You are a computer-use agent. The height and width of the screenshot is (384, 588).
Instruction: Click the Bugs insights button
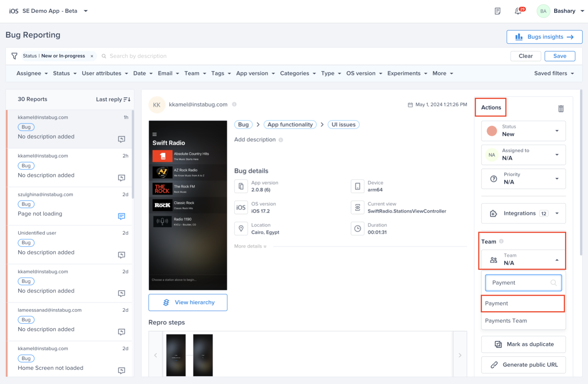click(544, 37)
